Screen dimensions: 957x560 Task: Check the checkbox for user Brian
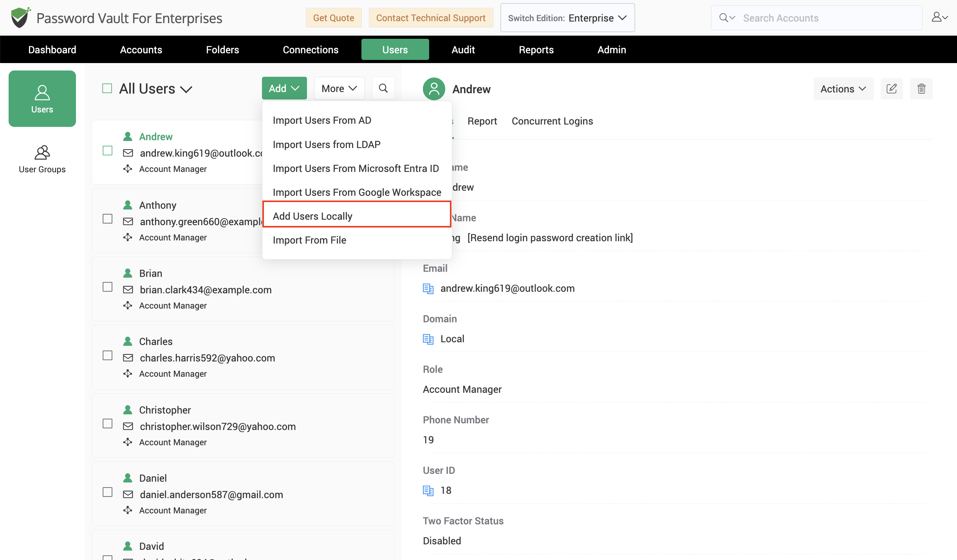pyautogui.click(x=108, y=287)
